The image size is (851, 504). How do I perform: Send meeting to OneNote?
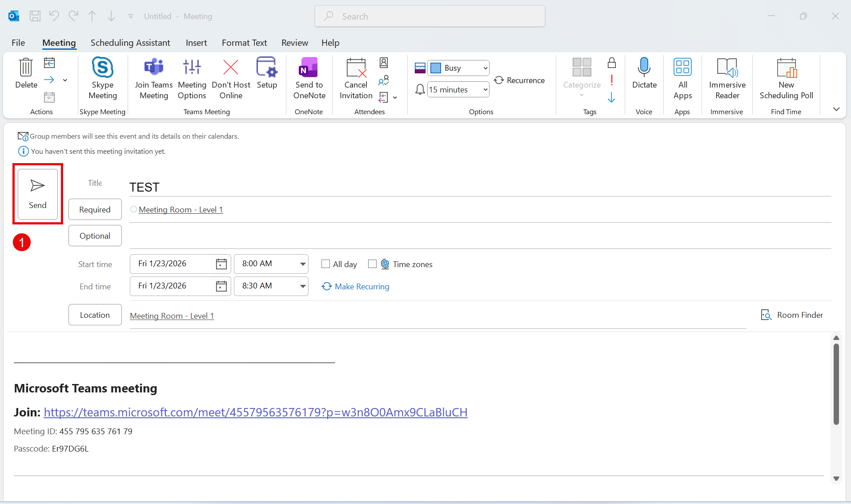coord(309,68)
